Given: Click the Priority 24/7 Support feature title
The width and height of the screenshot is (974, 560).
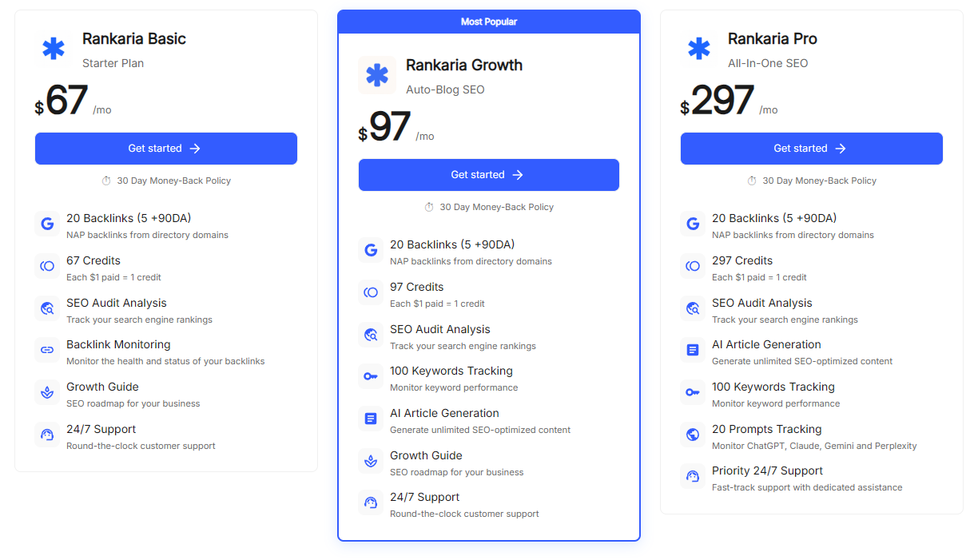Looking at the screenshot, I should [768, 471].
